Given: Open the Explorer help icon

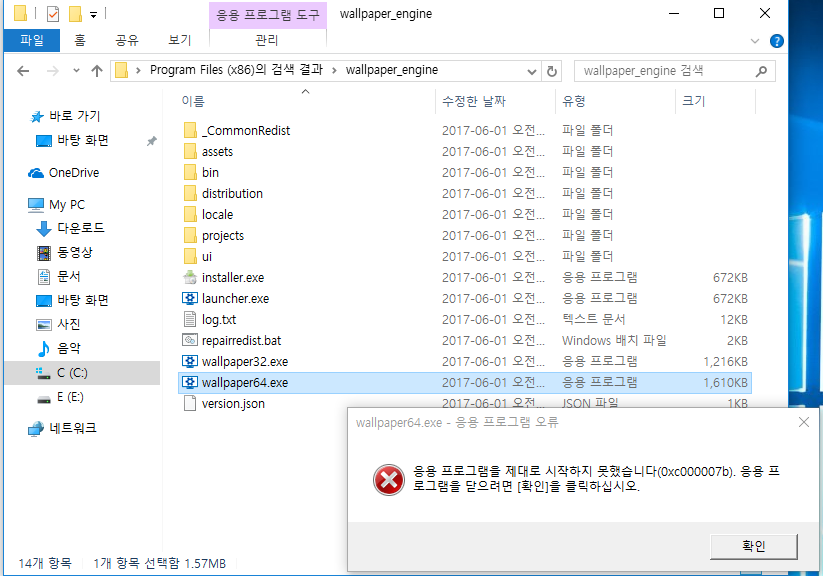Looking at the screenshot, I should click(x=777, y=41).
